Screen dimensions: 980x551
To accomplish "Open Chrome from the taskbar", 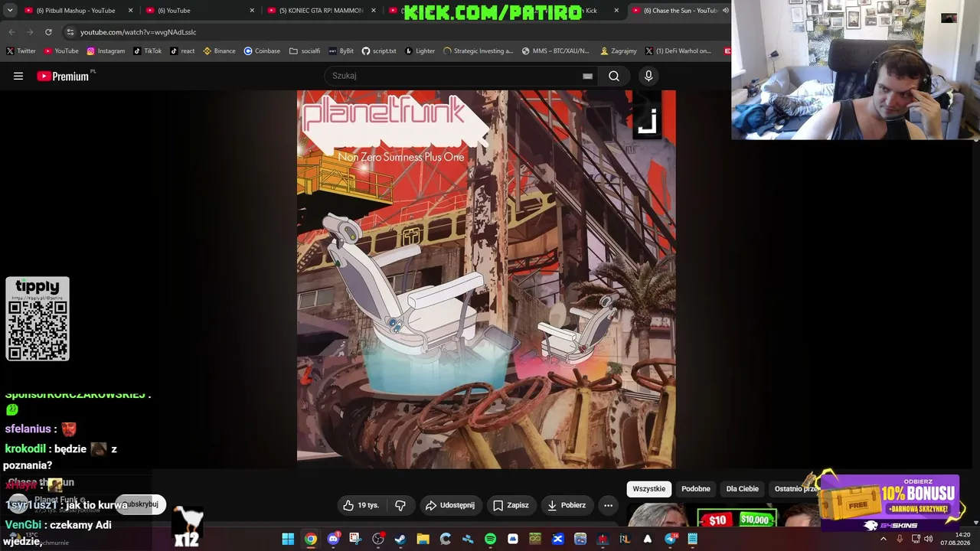I will (x=310, y=539).
